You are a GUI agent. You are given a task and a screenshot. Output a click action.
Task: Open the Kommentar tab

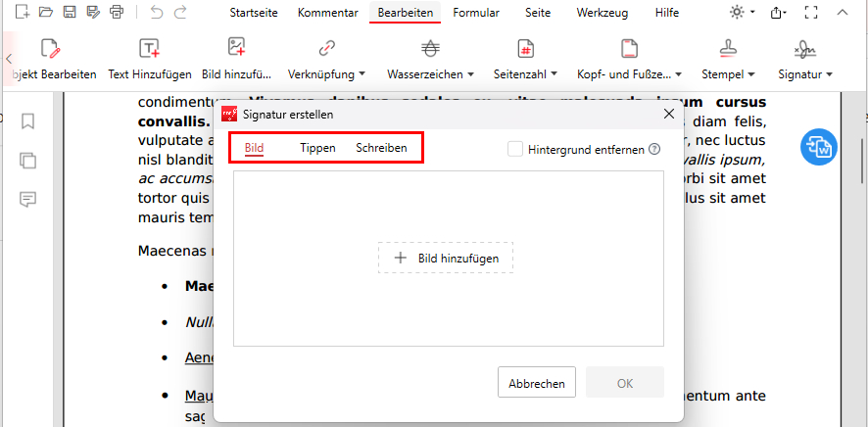click(x=328, y=13)
